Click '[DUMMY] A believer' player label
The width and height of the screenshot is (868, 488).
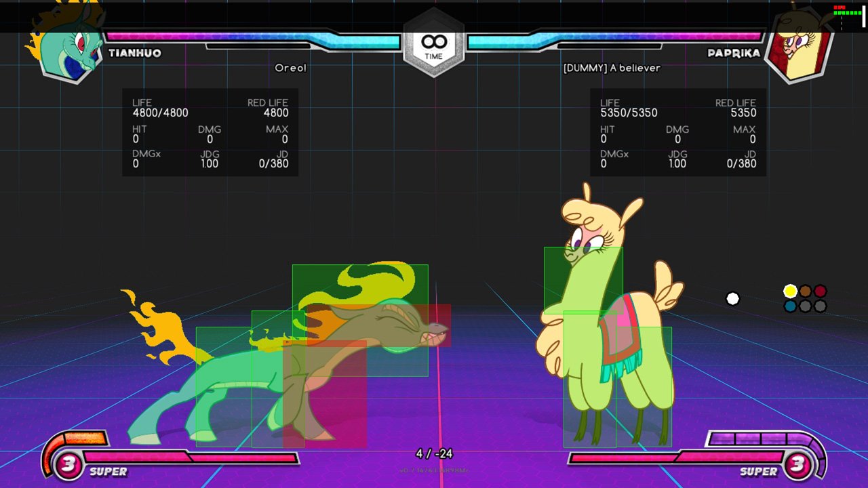point(612,68)
